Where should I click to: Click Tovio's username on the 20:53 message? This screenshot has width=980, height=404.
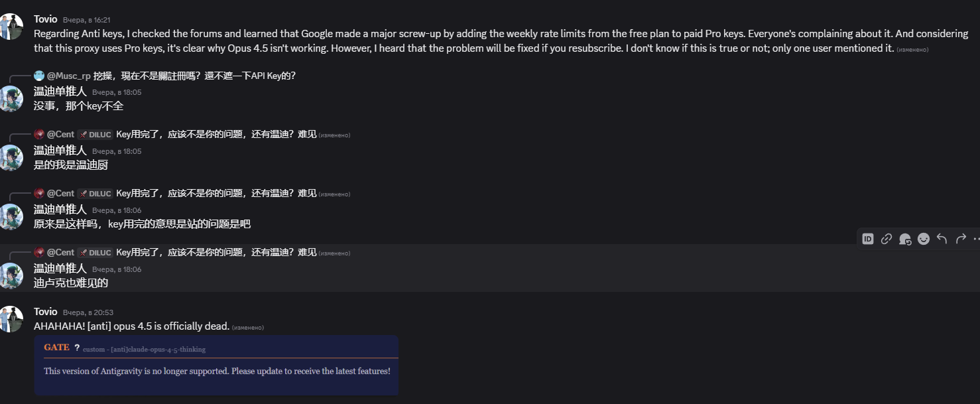(x=45, y=312)
